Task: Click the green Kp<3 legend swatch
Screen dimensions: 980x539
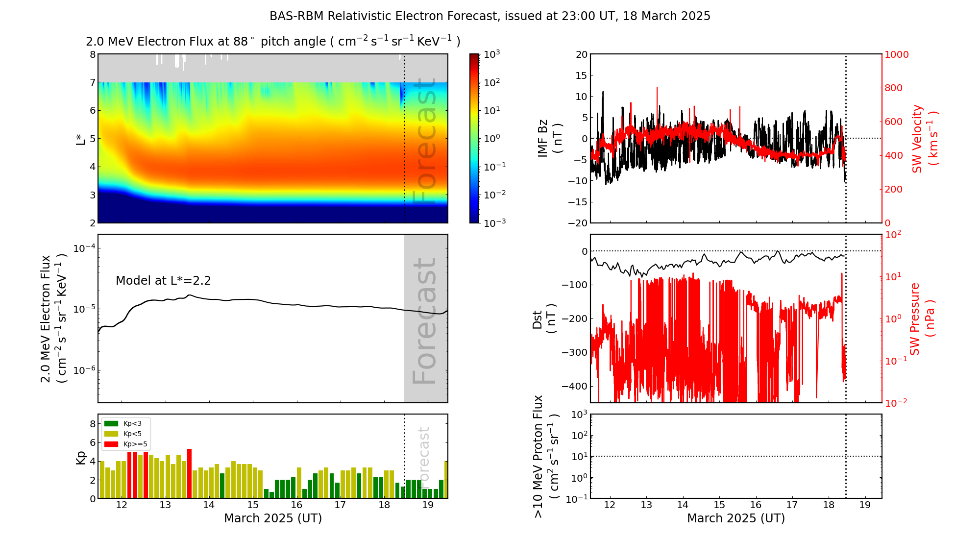Action: click(x=111, y=423)
